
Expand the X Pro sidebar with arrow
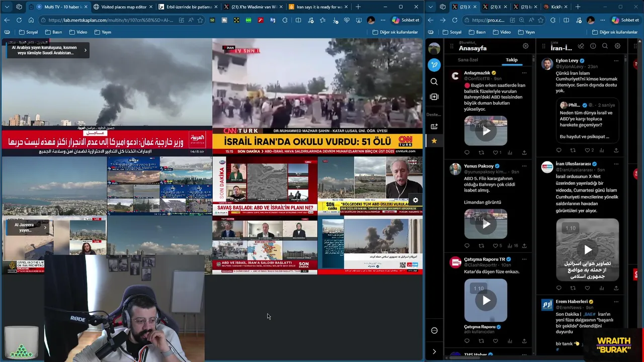click(434, 351)
